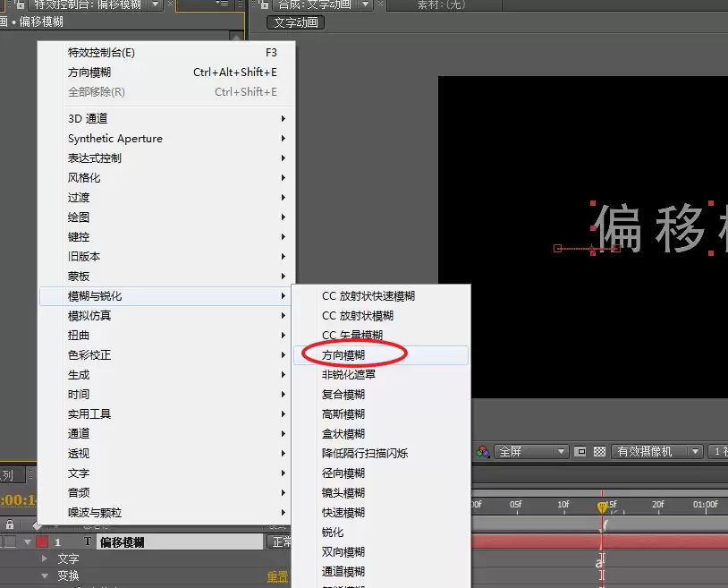Click the 文字动画 composition button
The image size is (728, 588).
pyautogui.click(x=296, y=22)
